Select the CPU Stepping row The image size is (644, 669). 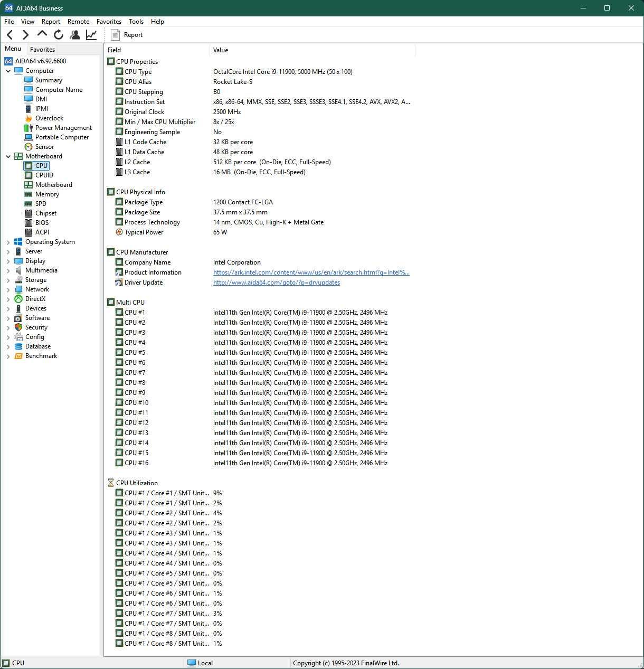pos(260,92)
